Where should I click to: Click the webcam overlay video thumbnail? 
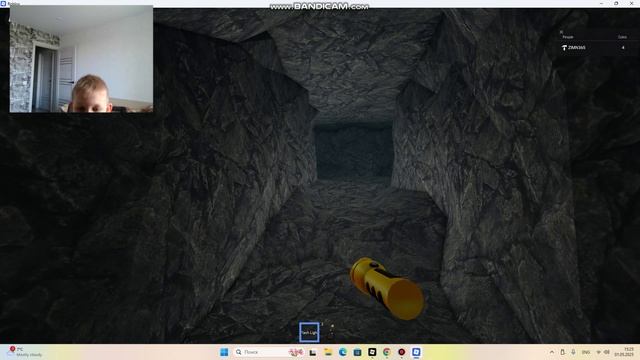tap(81, 59)
